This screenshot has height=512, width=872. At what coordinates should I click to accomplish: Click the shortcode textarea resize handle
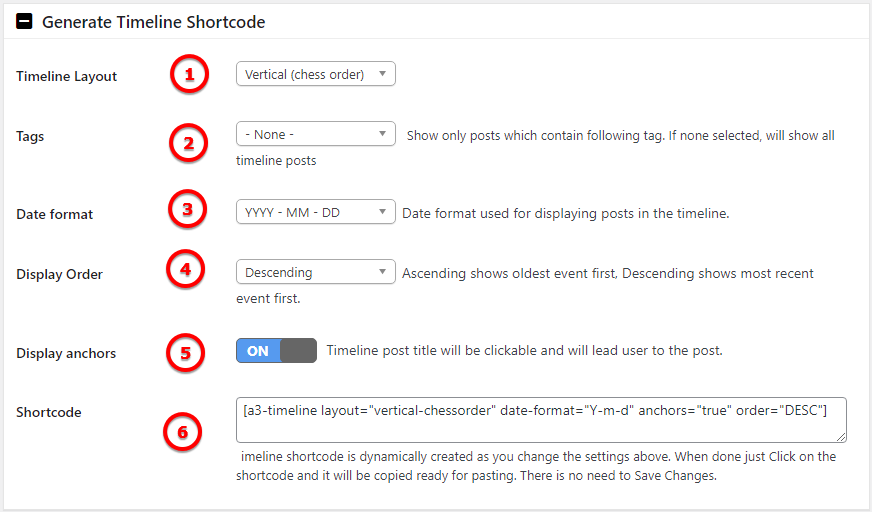tap(841, 437)
